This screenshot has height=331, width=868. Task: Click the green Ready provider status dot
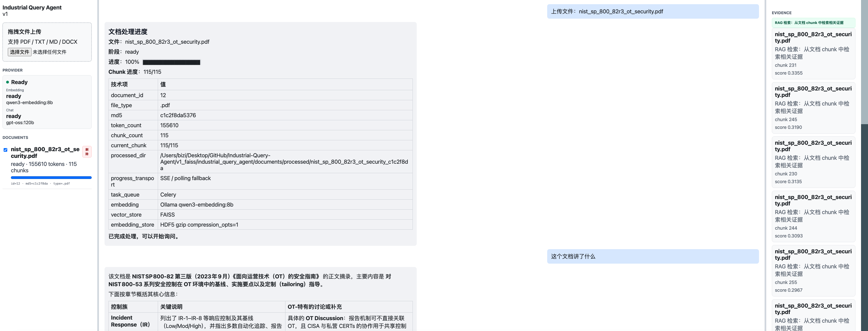8,82
